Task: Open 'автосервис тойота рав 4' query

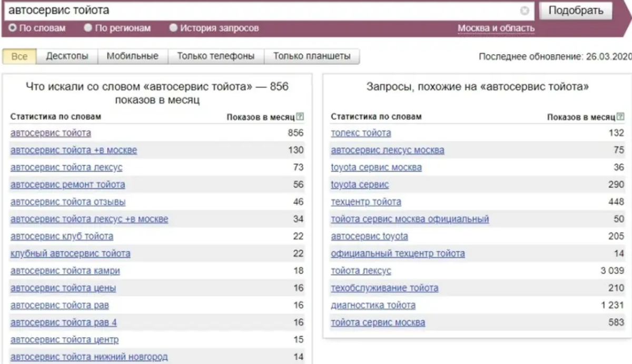Action: (64, 322)
